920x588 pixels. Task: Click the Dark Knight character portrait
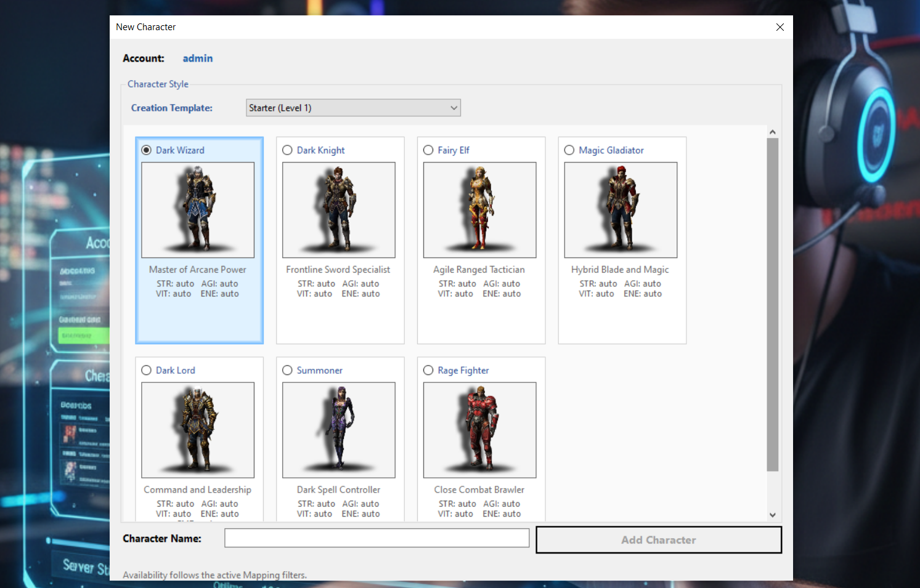pos(338,209)
